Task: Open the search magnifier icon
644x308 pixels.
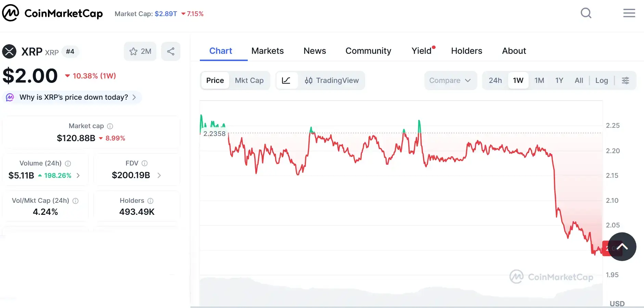Action: (x=586, y=13)
